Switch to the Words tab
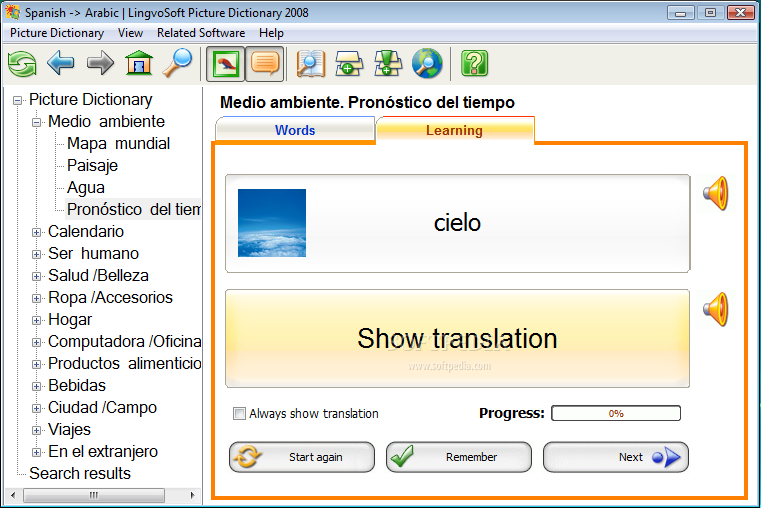The height and width of the screenshot is (508, 761). coord(295,130)
